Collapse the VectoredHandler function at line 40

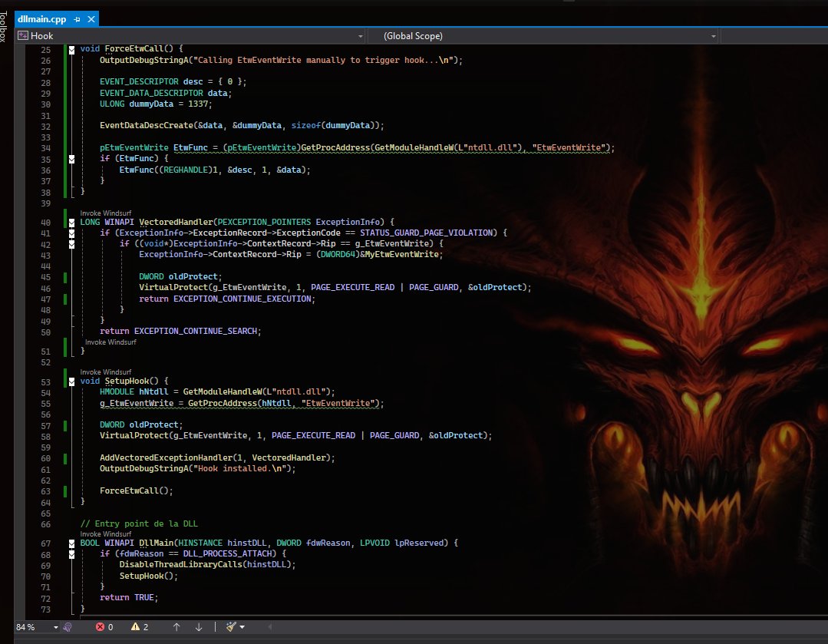tap(72, 223)
